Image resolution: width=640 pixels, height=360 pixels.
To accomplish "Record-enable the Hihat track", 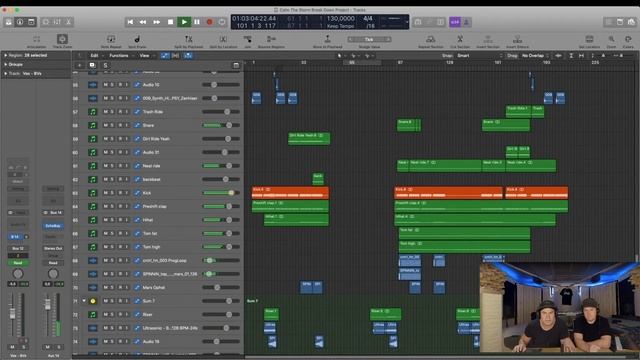I will point(120,220).
